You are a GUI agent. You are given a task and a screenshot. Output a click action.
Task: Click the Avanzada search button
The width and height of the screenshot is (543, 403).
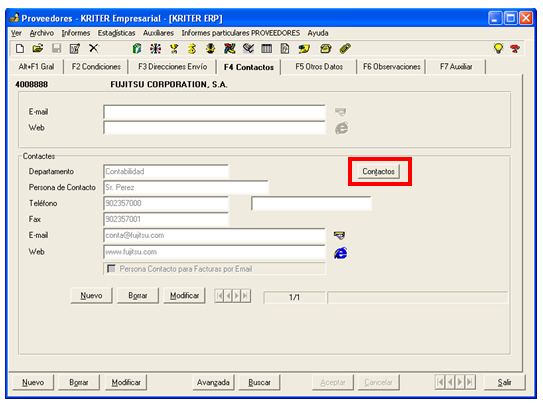[213, 382]
